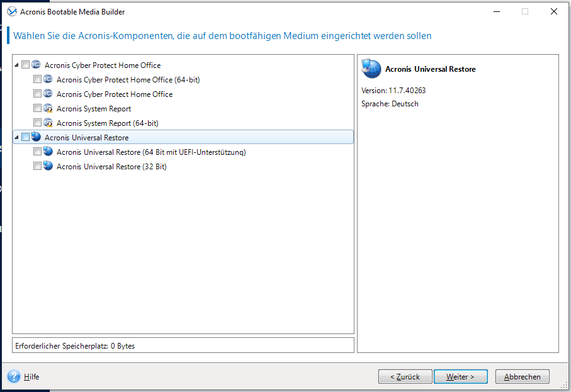Image resolution: width=571 pixels, height=392 pixels.
Task: Go back with the Zurück button
Action: [405, 377]
